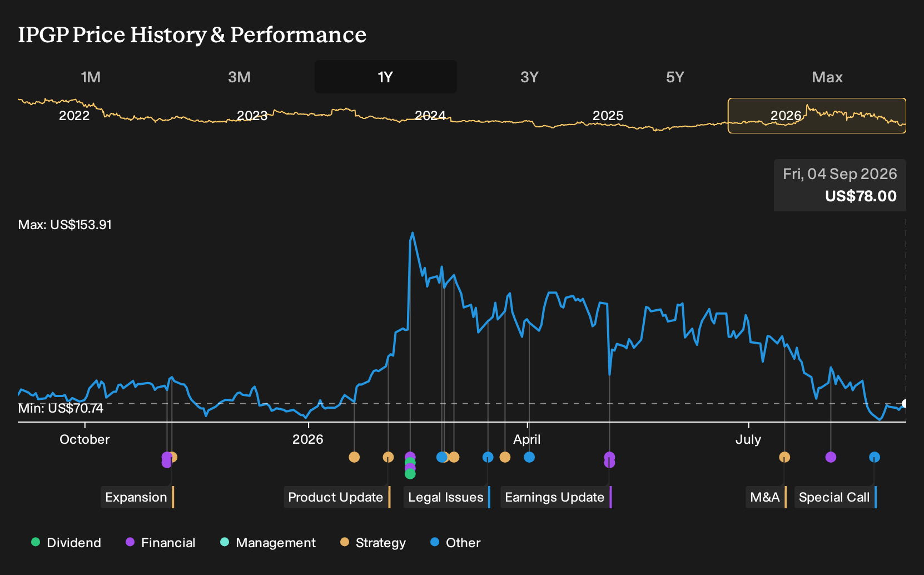Click orange Strategy marker above Expansion label
The width and height of the screenshot is (924, 575).
coord(172,457)
